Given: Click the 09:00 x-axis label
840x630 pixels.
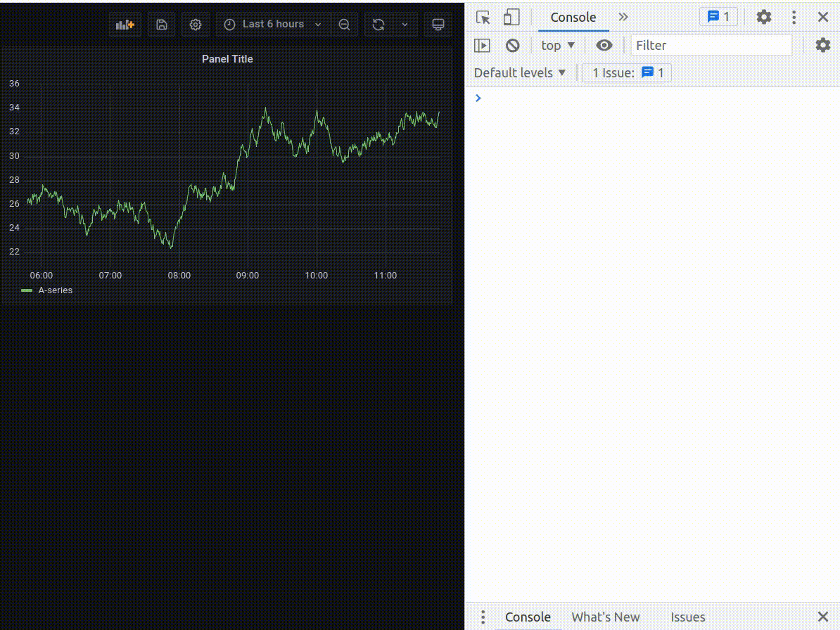Looking at the screenshot, I should click(248, 275).
